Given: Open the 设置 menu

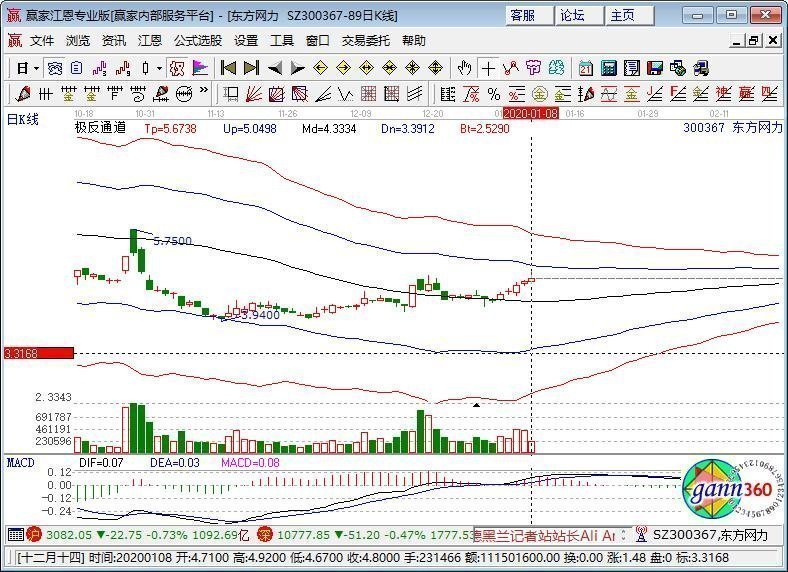Looking at the screenshot, I should (x=246, y=41).
